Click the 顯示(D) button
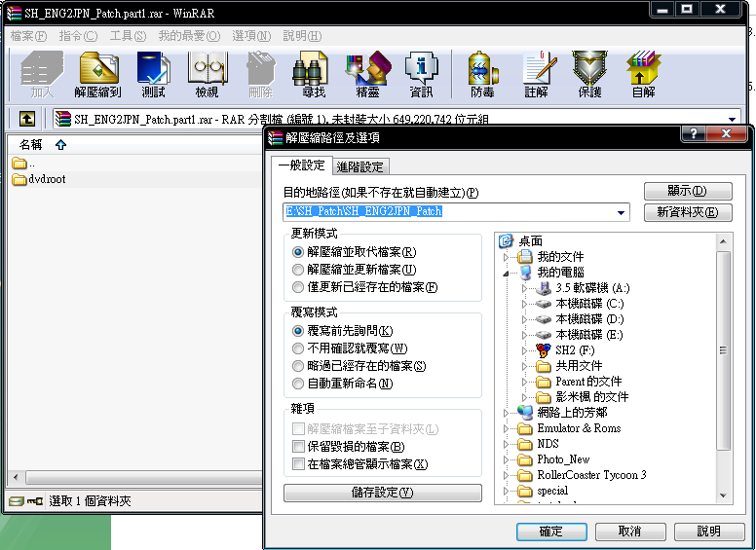 688,191
